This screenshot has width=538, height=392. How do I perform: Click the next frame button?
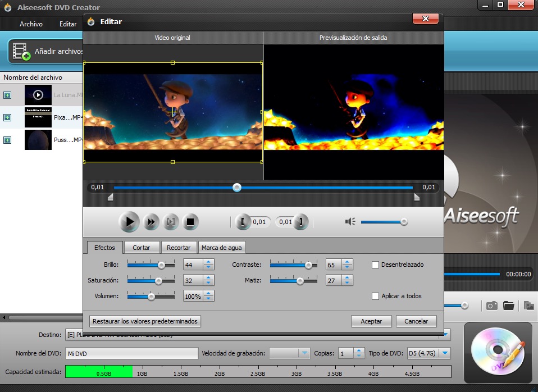coord(171,222)
